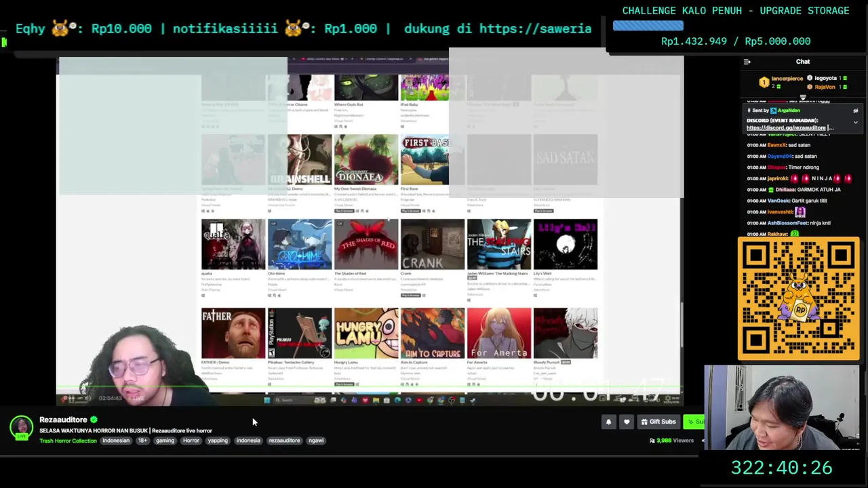Open the Discord invite link in pinned message
Screen dimensions: 868x488
787,127
